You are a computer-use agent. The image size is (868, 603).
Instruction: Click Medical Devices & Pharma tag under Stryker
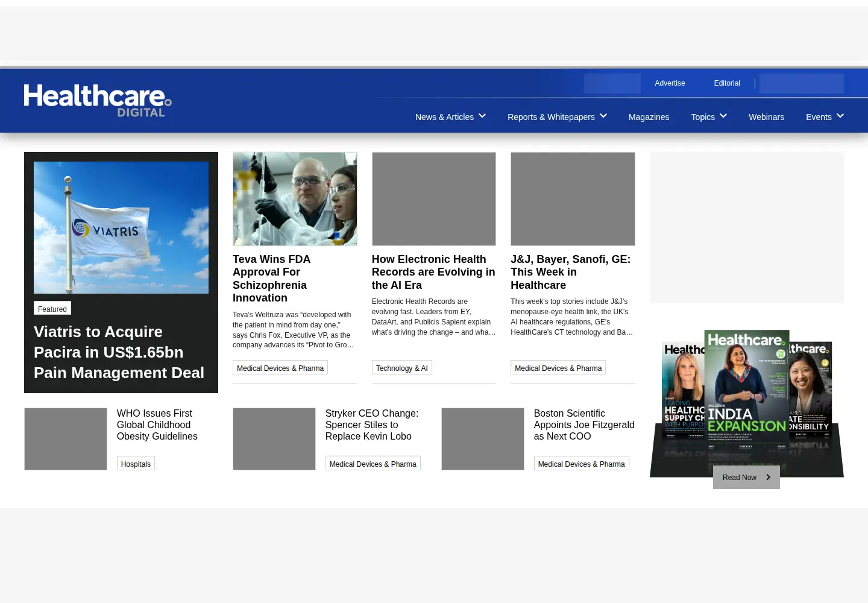373,464
